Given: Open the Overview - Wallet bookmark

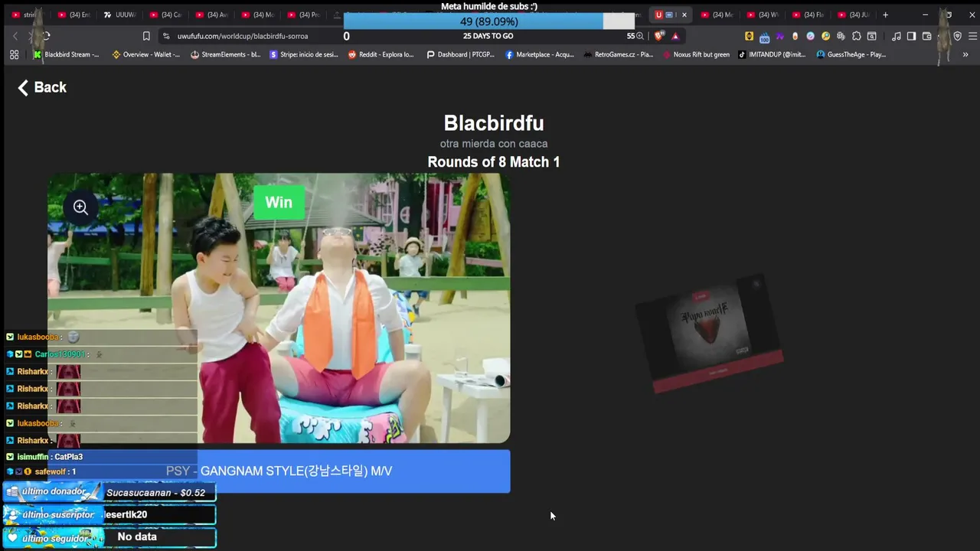Looking at the screenshot, I should click(x=145, y=54).
